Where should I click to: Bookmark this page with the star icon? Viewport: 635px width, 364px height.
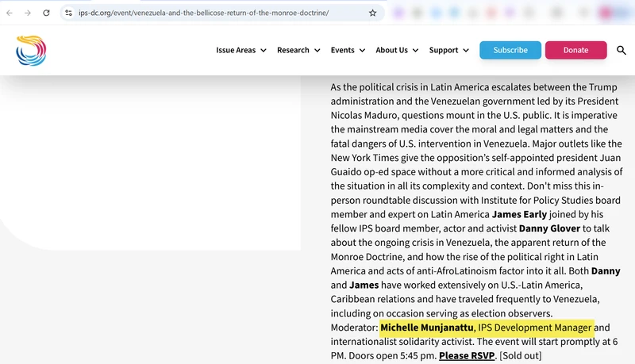point(373,13)
